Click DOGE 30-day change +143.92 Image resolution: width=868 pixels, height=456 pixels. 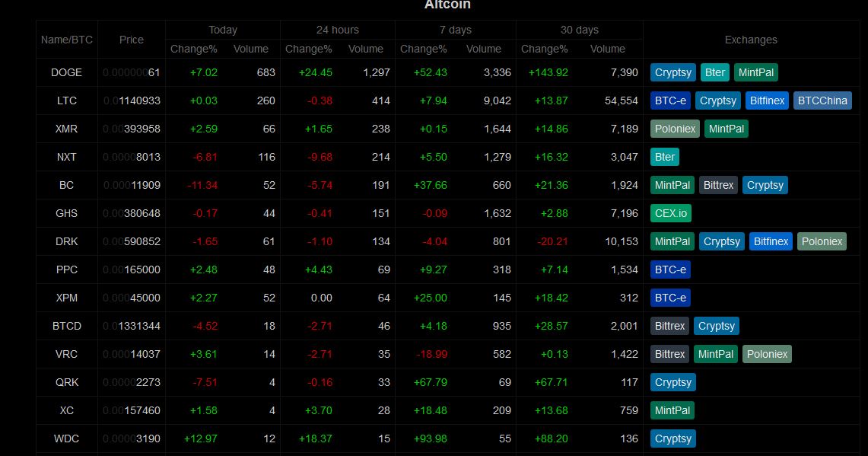[x=548, y=72]
